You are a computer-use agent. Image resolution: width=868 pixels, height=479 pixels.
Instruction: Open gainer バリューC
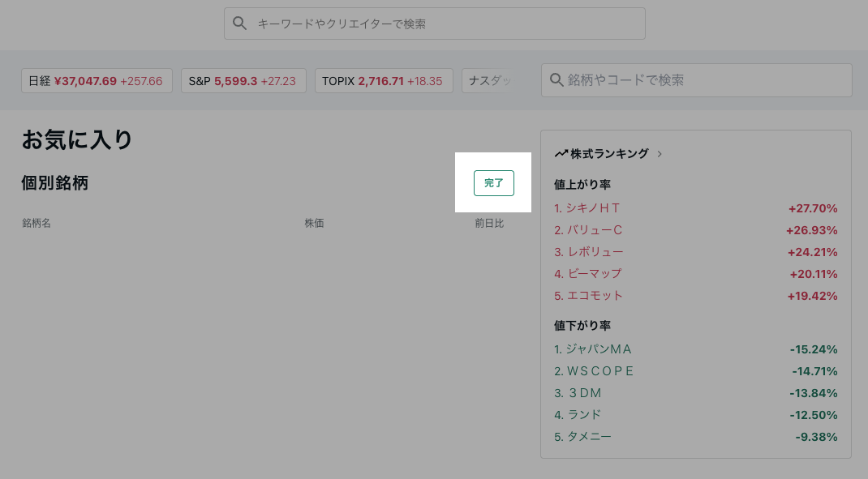tap(588, 230)
